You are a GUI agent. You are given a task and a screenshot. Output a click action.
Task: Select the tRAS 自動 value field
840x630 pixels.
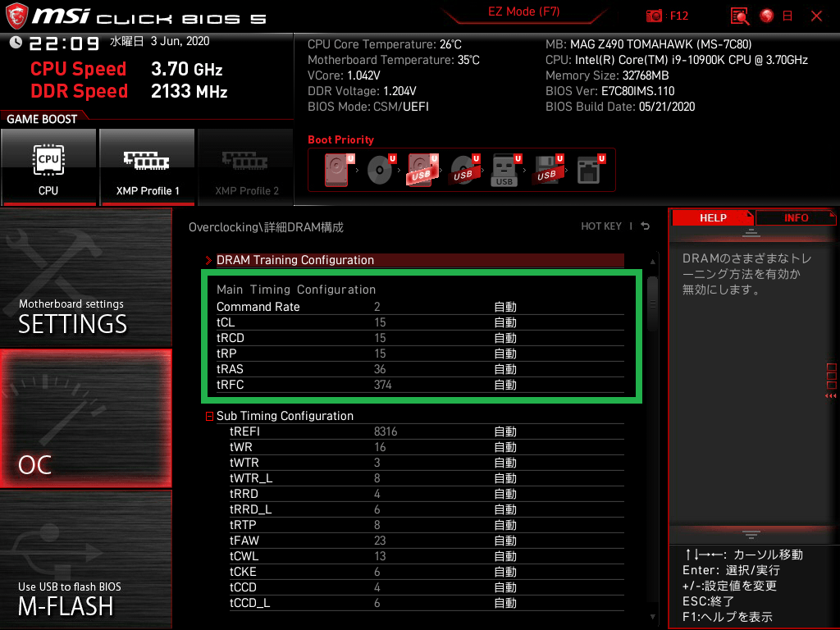(x=505, y=369)
